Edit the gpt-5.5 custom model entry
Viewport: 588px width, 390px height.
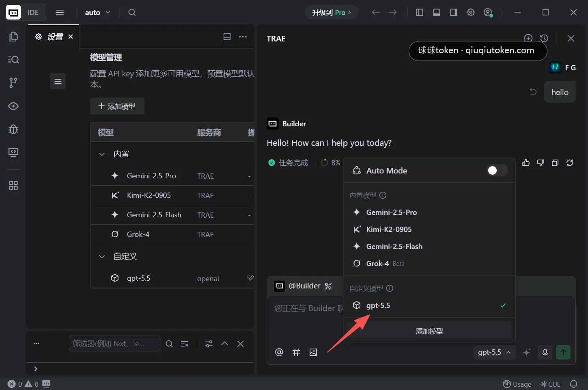tap(250, 278)
